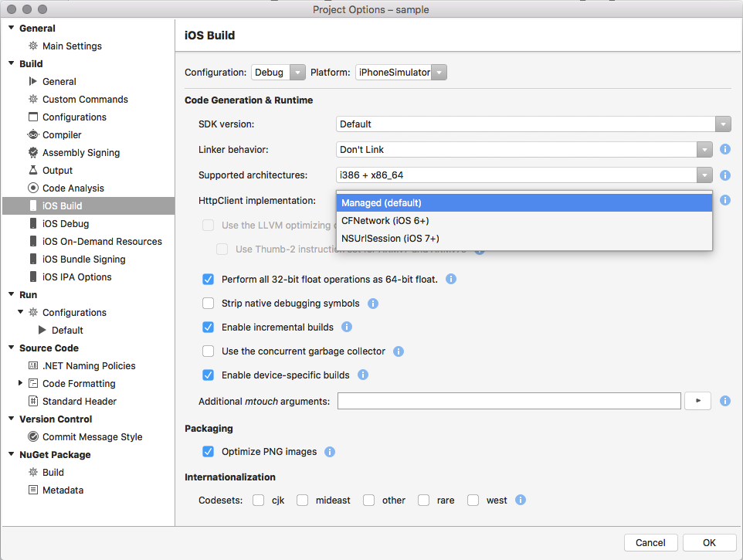The width and height of the screenshot is (743, 560).
Task: Show info for additional mtouch arguments
Action: 725,402
